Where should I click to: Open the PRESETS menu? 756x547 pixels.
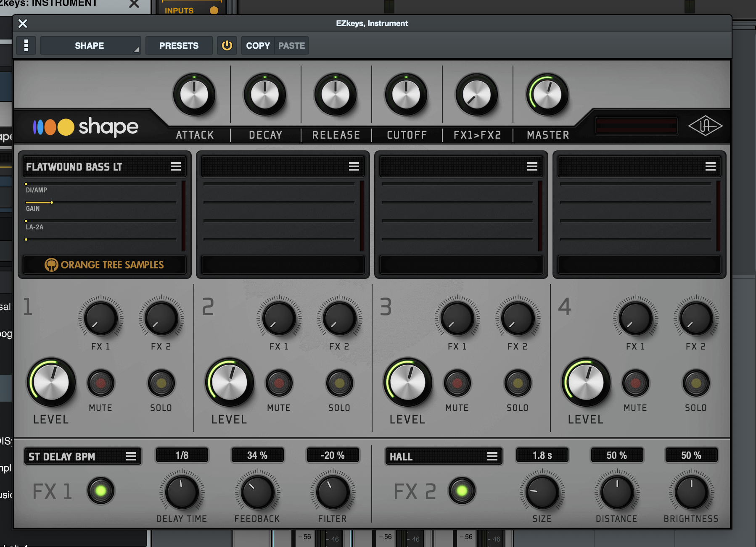(179, 45)
